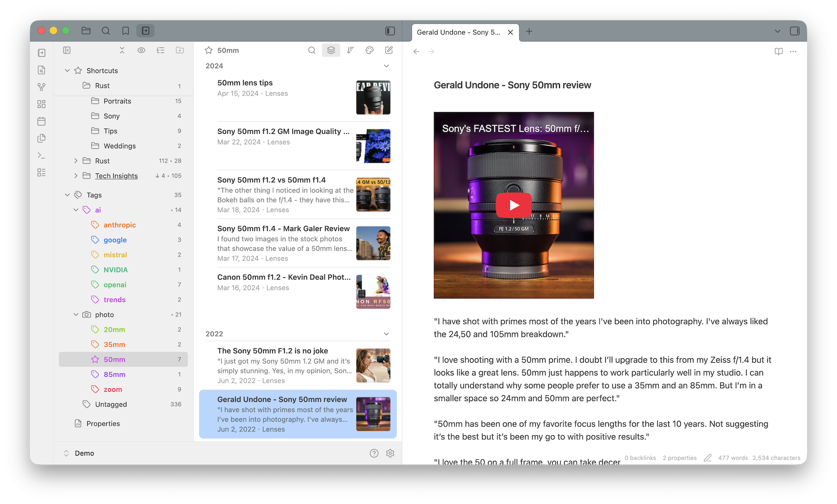Screen dimensions: 837x504
Task: Close the Gerald Undone tab
Action: coord(511,32)
